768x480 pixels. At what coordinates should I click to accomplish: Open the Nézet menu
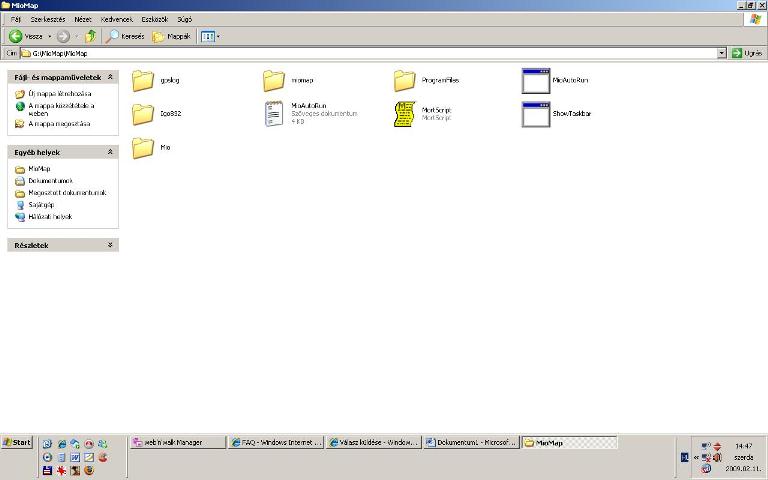pos(83,20)
